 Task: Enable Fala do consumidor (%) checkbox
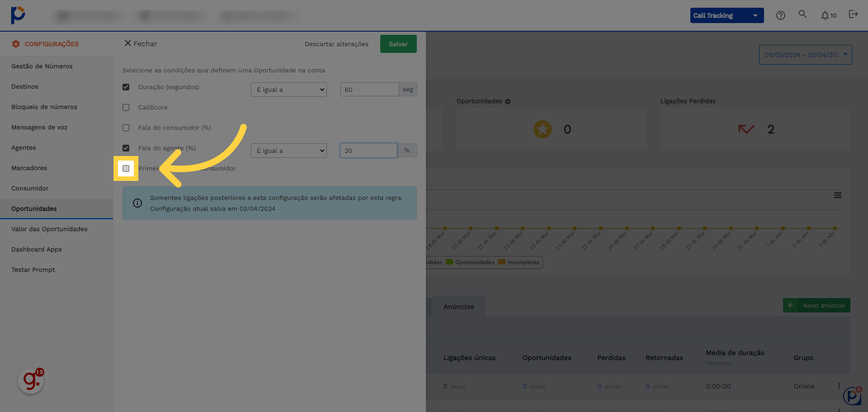point(126,128)
